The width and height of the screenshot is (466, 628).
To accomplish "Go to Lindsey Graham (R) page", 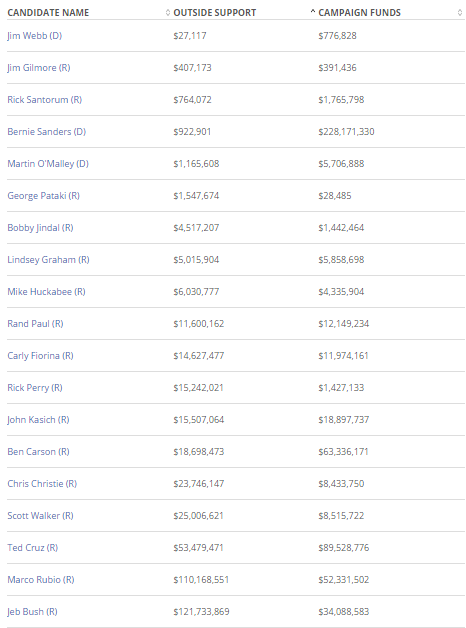I will [x=48, y=260].
